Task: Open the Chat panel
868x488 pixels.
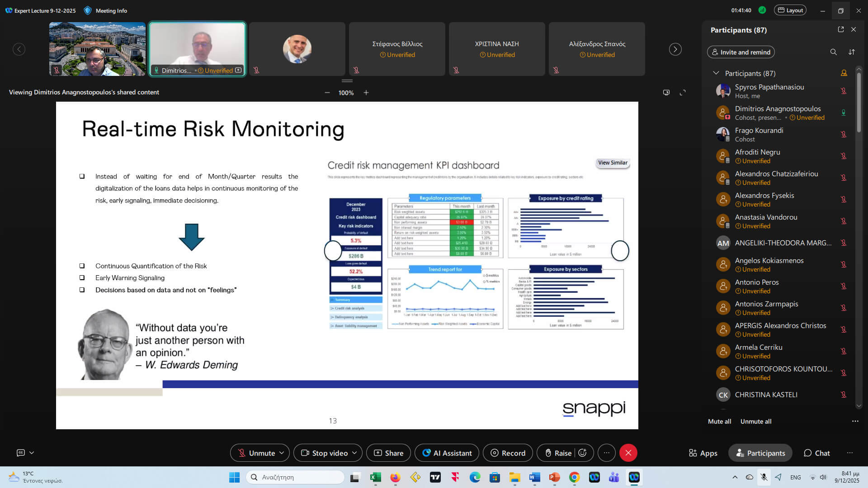Action: 816,453
